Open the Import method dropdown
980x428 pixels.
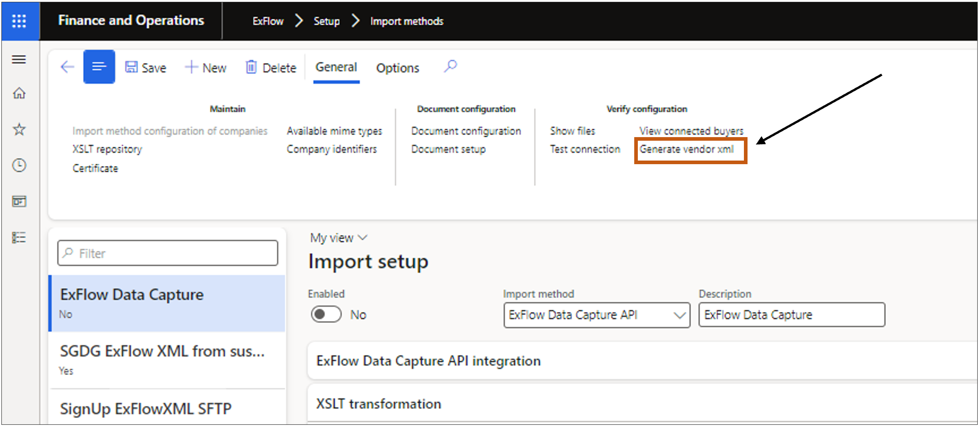[597, 315]
